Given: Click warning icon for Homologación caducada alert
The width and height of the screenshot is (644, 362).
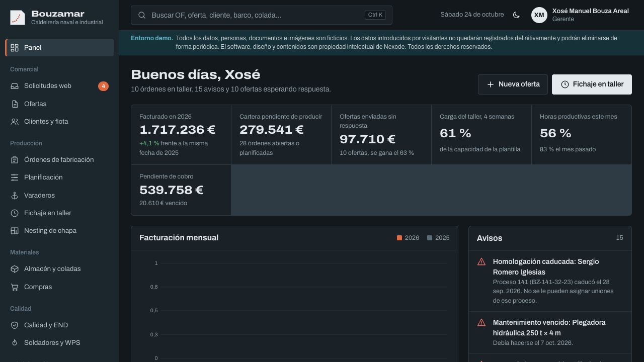Looking at the screenshot, I should coord(481,262).
